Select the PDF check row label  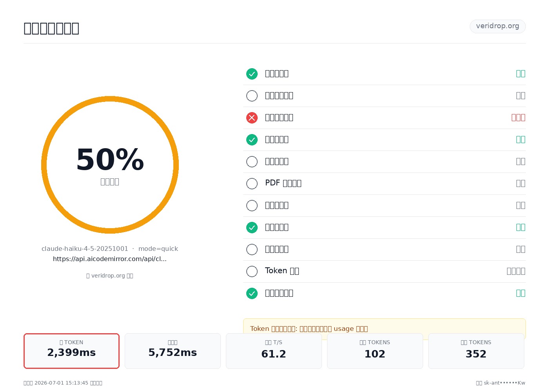(x=283, y=183)
